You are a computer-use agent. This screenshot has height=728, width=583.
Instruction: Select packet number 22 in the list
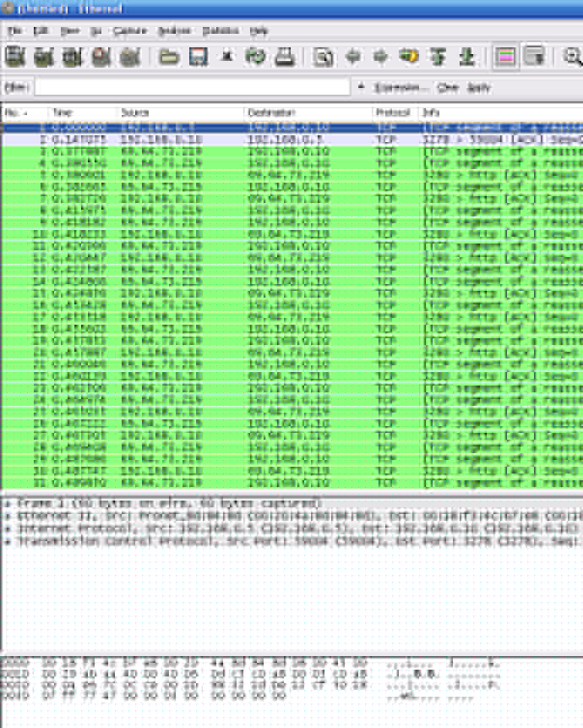click(x=292, y=376)
